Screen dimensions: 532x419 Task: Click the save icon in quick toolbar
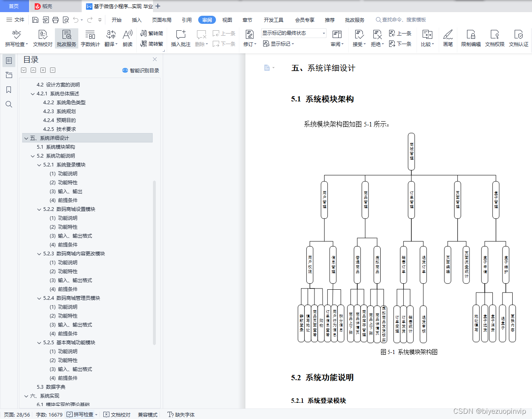click(35, 20)
